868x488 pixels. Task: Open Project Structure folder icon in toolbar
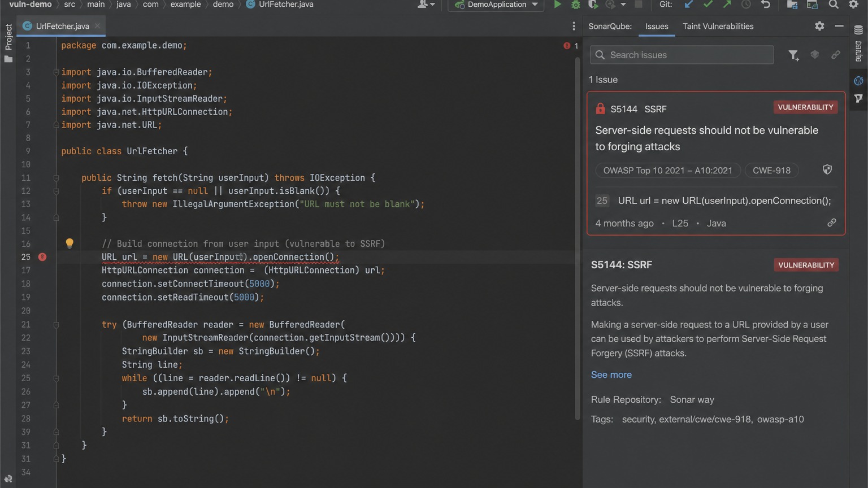[792, 5]
